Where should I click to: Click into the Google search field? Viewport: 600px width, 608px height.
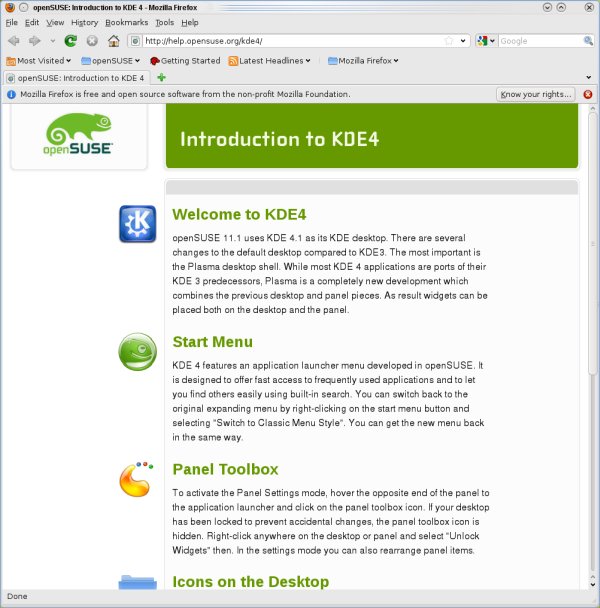coord(541,41)
